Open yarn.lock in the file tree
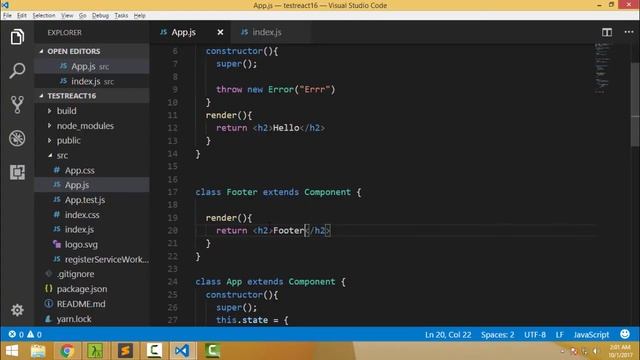Image resolution: width=640 pixels, height=360 pixels. 92,319
